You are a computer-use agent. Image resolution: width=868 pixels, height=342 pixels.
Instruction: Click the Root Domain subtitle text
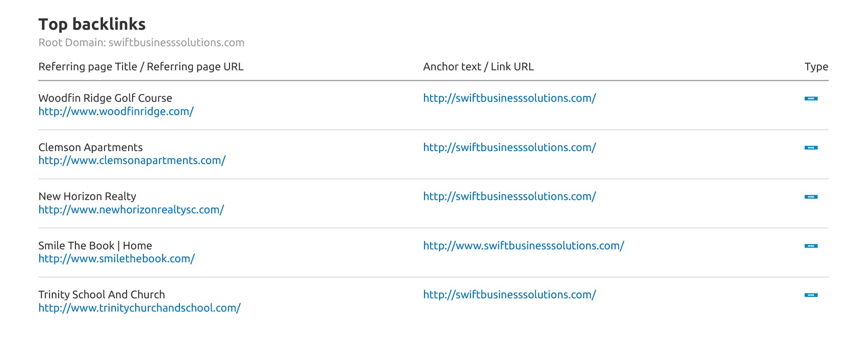point(141,43)
